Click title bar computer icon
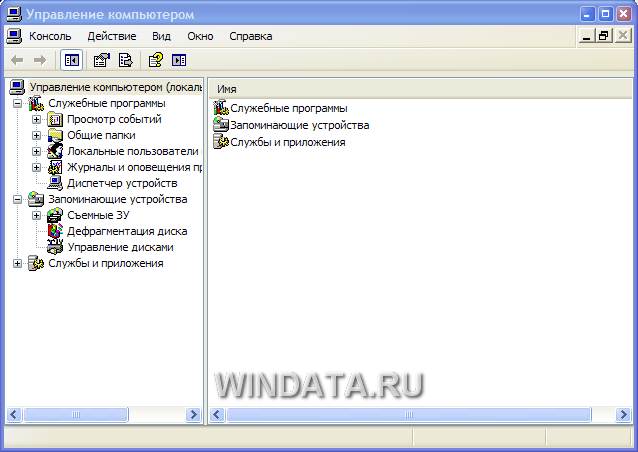 [14, 14]
